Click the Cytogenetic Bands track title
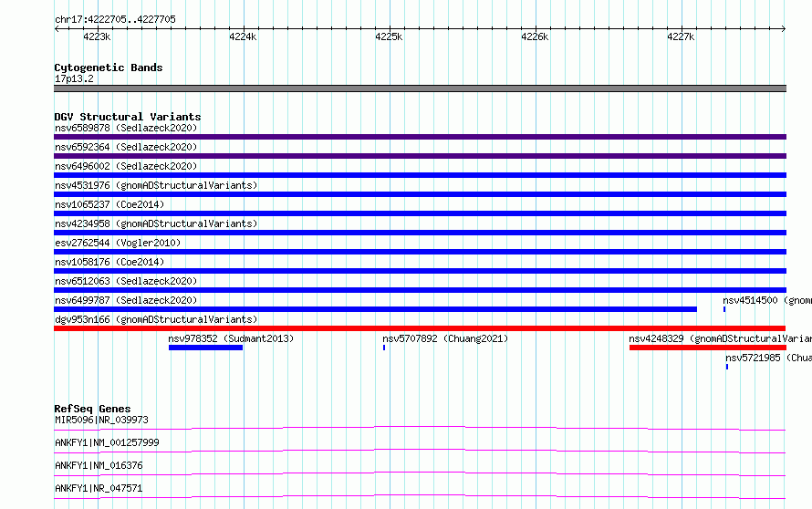 click(x=109, y=68)
